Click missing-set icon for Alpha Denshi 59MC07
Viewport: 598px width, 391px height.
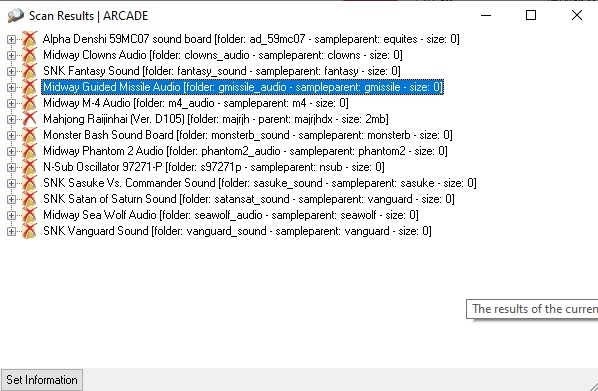tap(29, 39)
